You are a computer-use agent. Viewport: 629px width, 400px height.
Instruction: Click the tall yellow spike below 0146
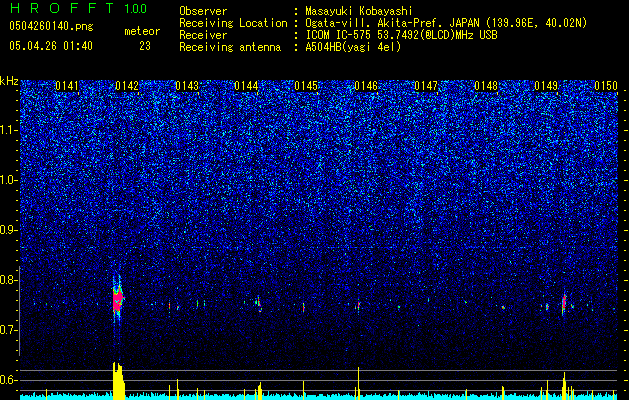(358, 383)
